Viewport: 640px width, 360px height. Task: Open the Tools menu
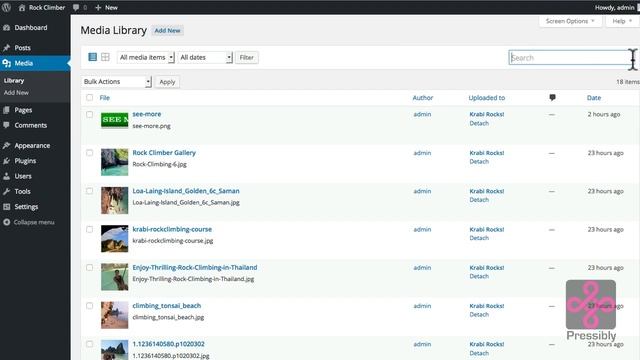click(x=22, y=191)
